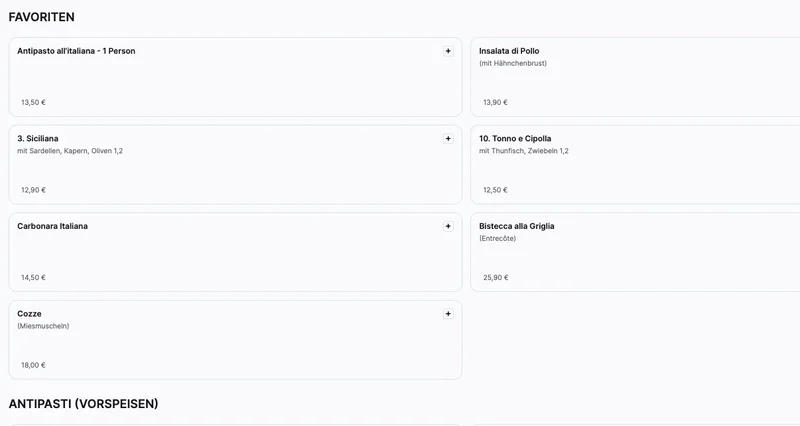Click plus icon for 3. Siciliana
This screenshot has height=426, width=800.
[x=448, y=139]
